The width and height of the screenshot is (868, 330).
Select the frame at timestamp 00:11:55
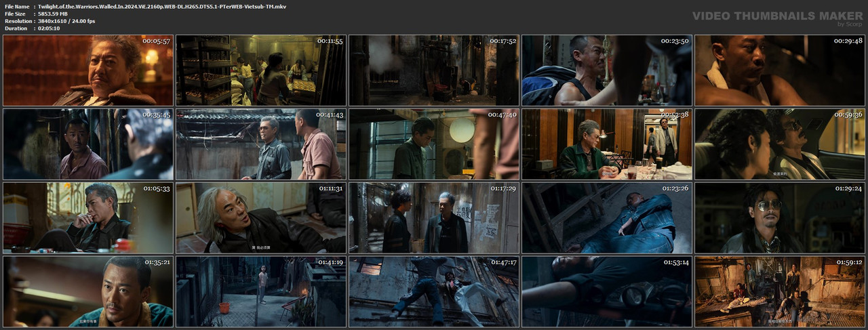[x=261, y=70]
